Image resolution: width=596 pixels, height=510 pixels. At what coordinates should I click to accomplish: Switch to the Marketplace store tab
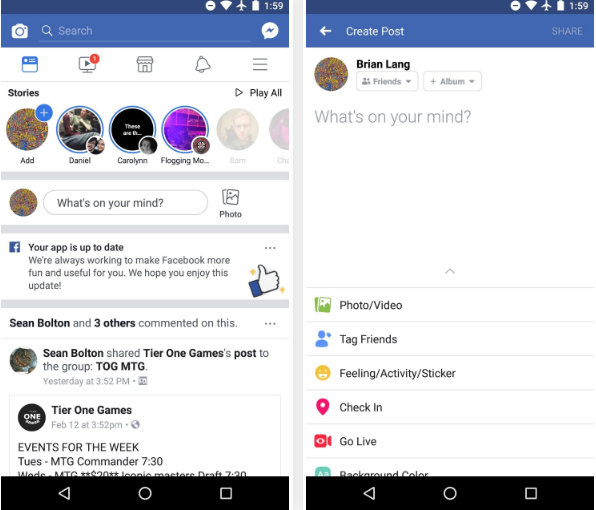click(x=145, y=64)
